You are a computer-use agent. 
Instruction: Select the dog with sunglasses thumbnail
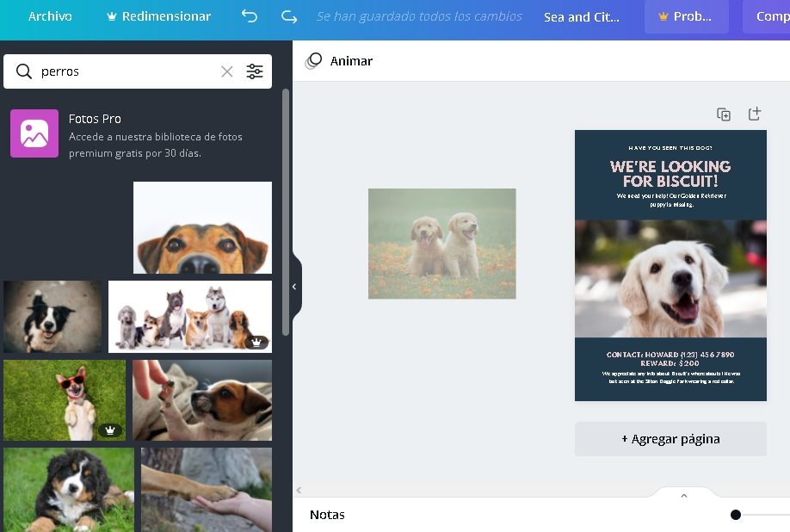[65, 399]
